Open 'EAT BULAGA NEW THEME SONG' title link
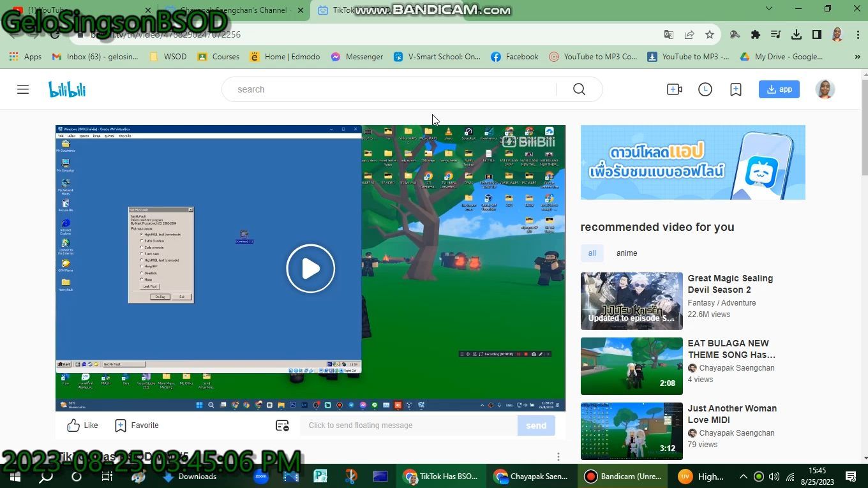 [731, 349]
